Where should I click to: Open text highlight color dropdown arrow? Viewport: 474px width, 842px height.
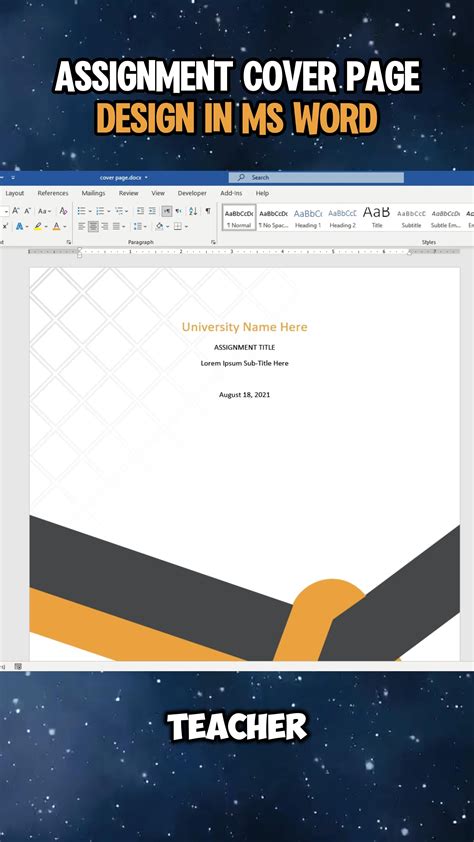[46, 227]
